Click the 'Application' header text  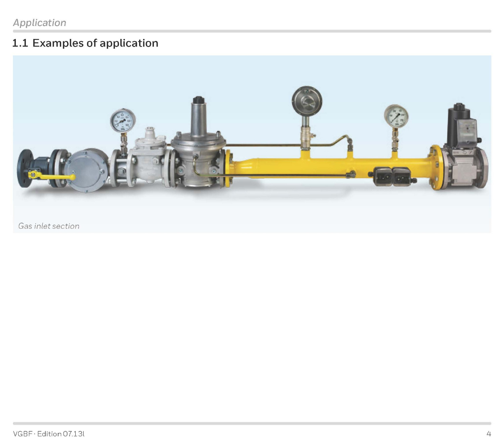pos(40,23)
